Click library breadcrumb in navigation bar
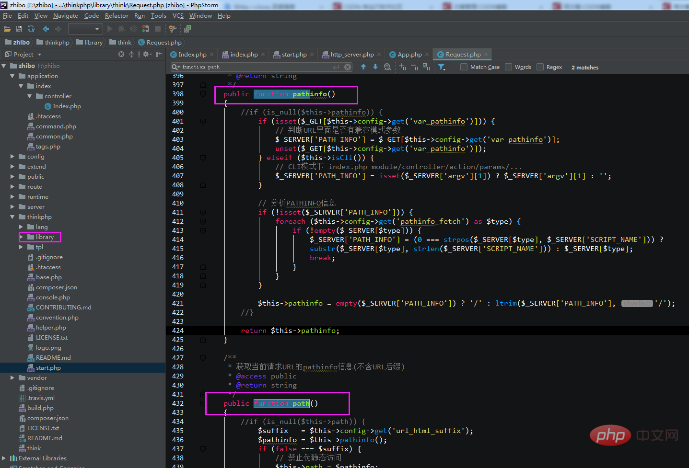 90,43
